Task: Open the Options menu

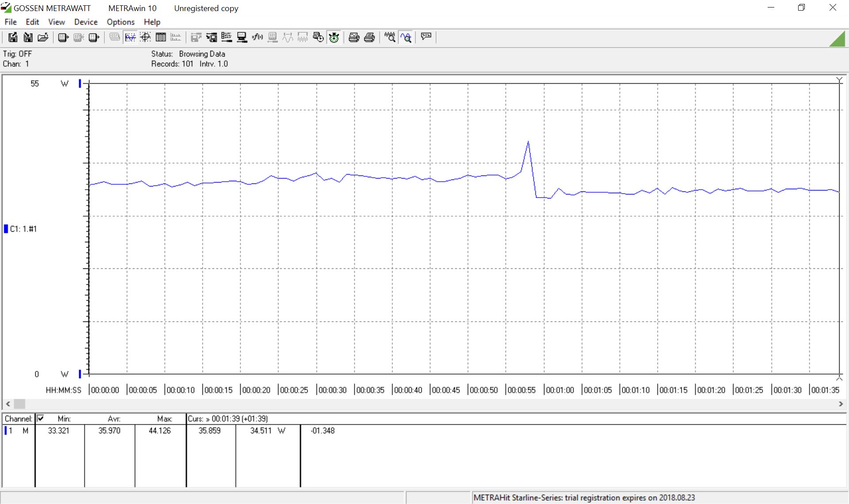Action: [x=120, y=22]
